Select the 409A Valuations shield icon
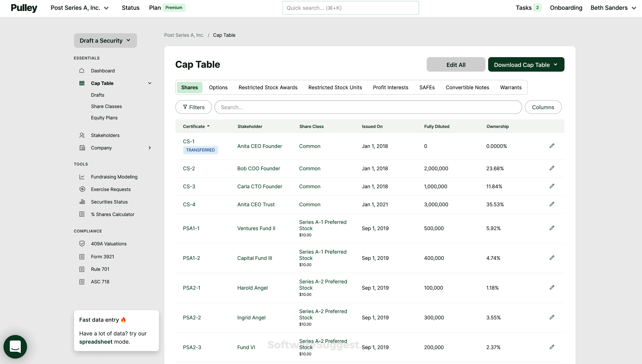This screenshot has height=364, width=642. [82, 243]
